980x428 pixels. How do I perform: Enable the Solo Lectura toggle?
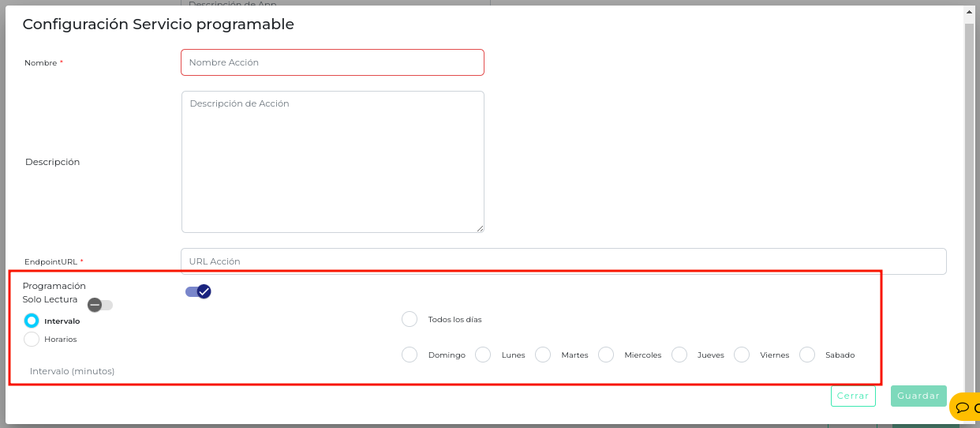coord(100,305)
